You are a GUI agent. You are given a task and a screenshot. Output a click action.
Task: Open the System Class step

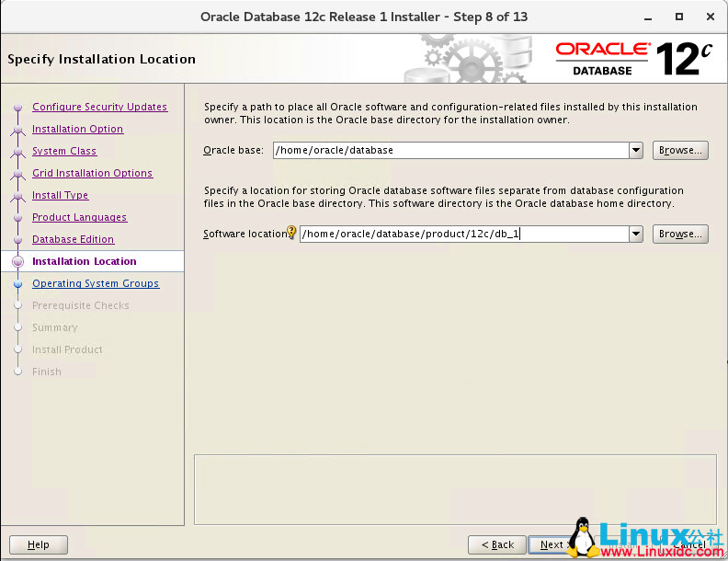(64, 151)
